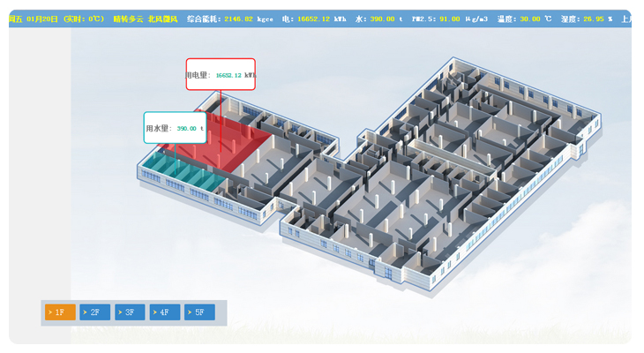Click the red 用电量 electricity callout box

[221, 75]
